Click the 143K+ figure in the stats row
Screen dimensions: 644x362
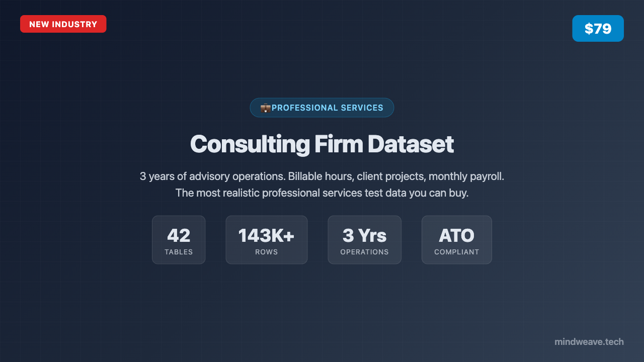point(266,235)
